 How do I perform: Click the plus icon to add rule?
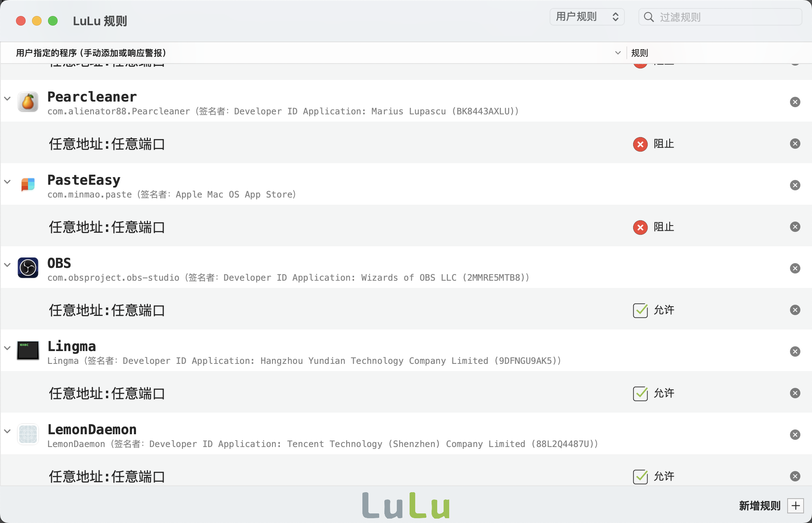(796, 506)
